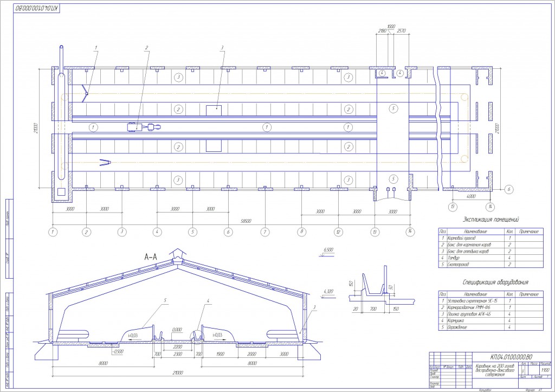Select the "2180" dimension above the plan

382,31
